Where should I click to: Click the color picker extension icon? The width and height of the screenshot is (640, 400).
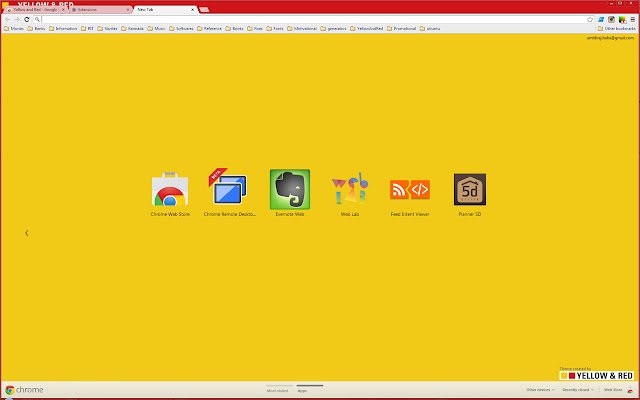tap(622, 19)
